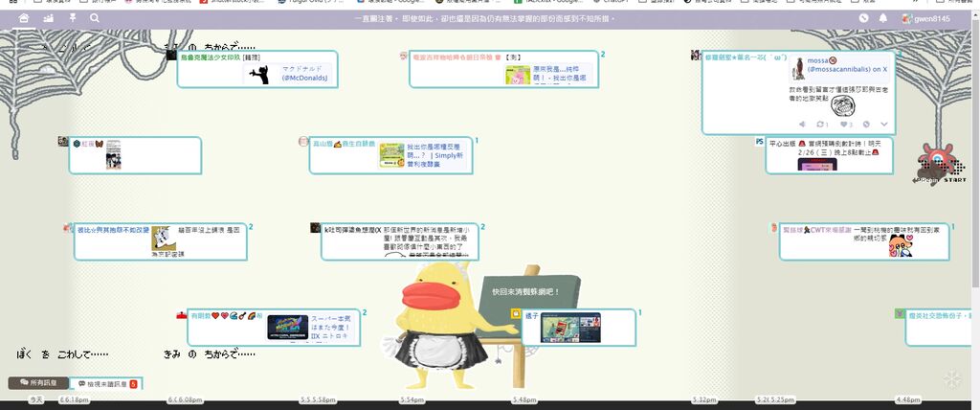Click avatar of the McDonaldsJ plurk author
980x410 pixels.
click(x=171, y=56)
